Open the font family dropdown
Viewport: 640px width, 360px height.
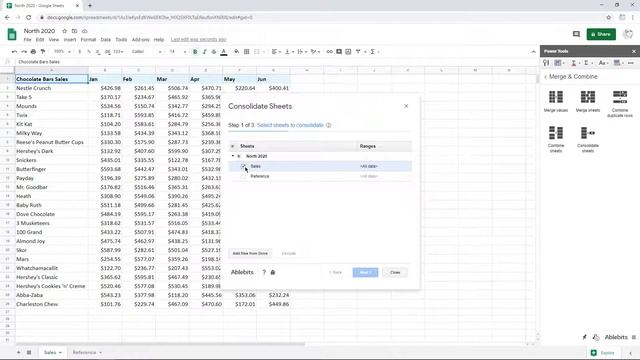point(146,52)
